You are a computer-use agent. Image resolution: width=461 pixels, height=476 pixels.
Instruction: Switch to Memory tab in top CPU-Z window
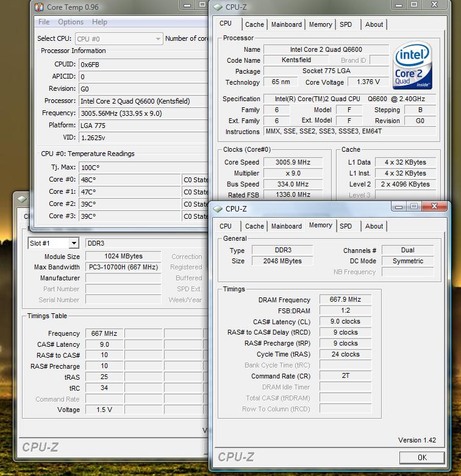coord(320,24)
